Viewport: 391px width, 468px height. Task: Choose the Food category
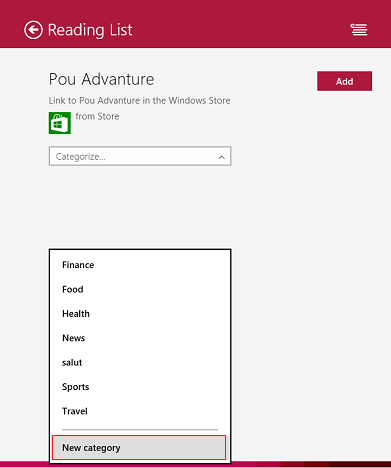click(140, 289)
